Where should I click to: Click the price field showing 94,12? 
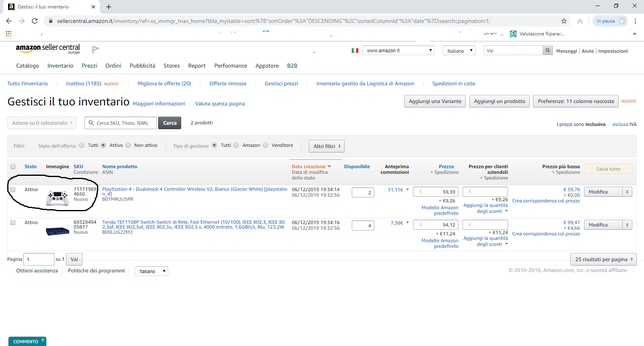(436, 225)
